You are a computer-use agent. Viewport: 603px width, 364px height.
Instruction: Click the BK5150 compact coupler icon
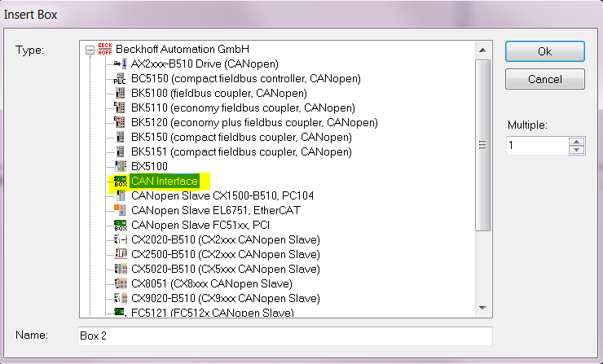point(121,137)
